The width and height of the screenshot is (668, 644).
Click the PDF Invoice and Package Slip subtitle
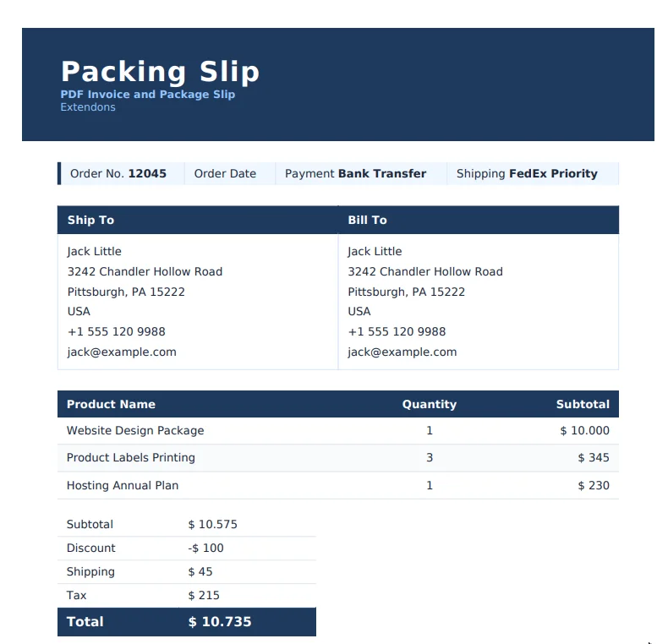(147, 94)
